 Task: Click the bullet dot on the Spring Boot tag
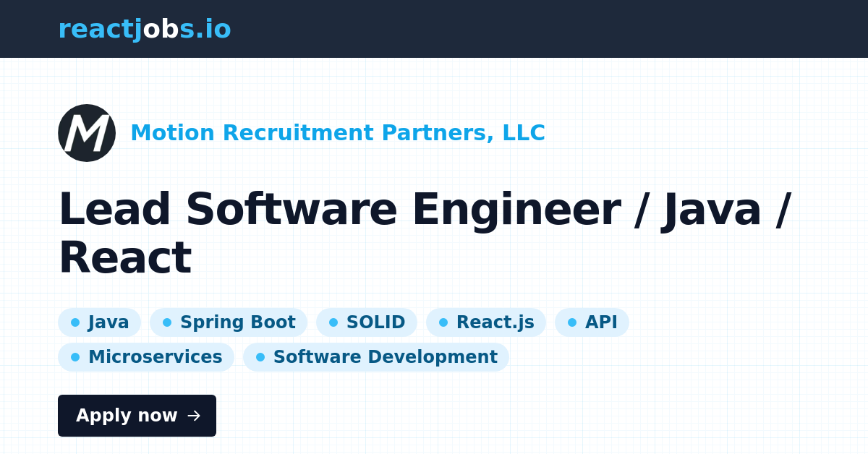pyautogui.click(x=167, y=322)
